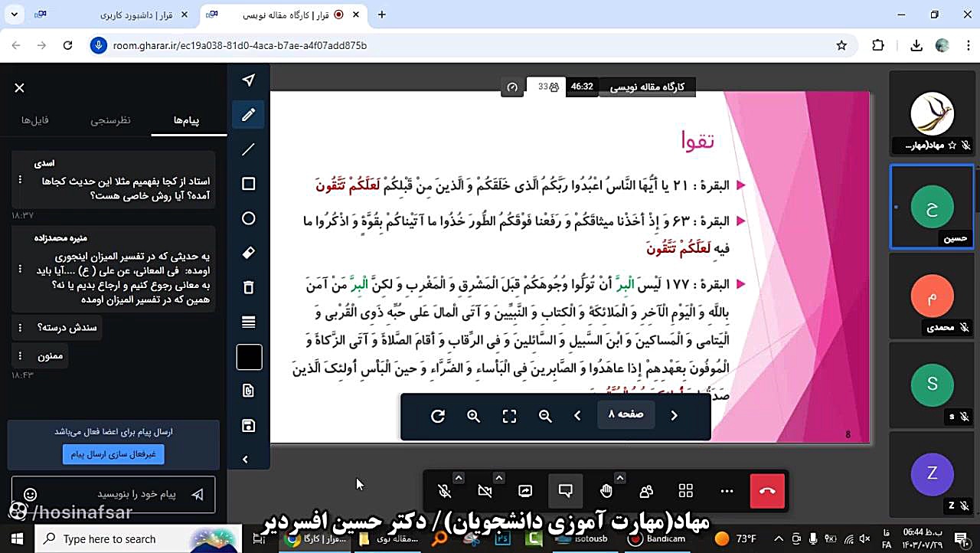This screenshot has width=980, height=553.
Task: Select the مهاد participant video tile
Action: click(x=932, y=113)
